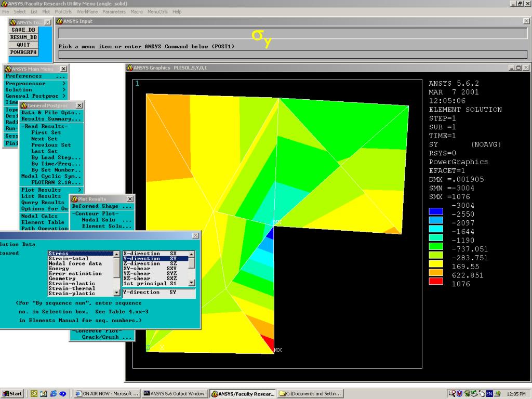Open By Time/Freq under Read Results
Image resolution: width=532 pixels, height=399 pixels.
coord(56,164)
